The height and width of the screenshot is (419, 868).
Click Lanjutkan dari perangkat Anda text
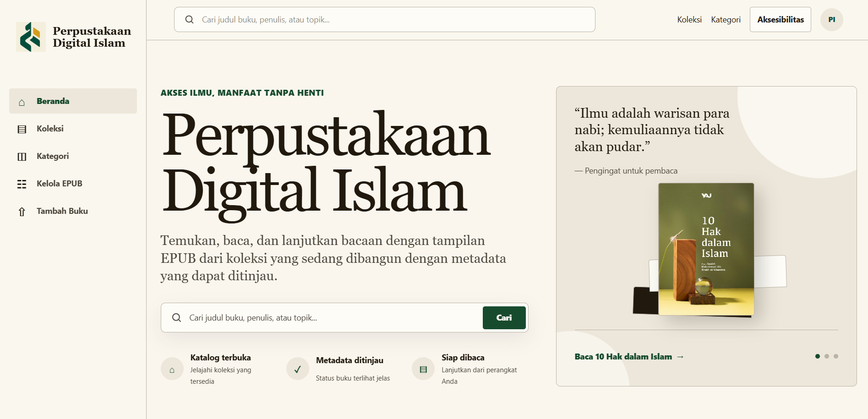click(x=479, y=375)
